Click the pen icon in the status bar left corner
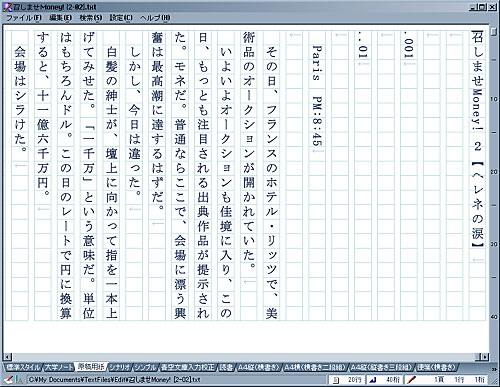 point(9,379)
